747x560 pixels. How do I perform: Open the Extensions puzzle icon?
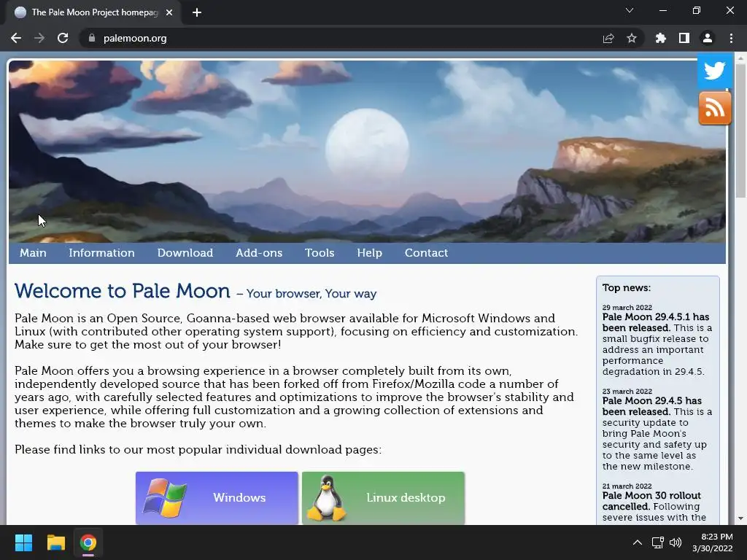660,38
